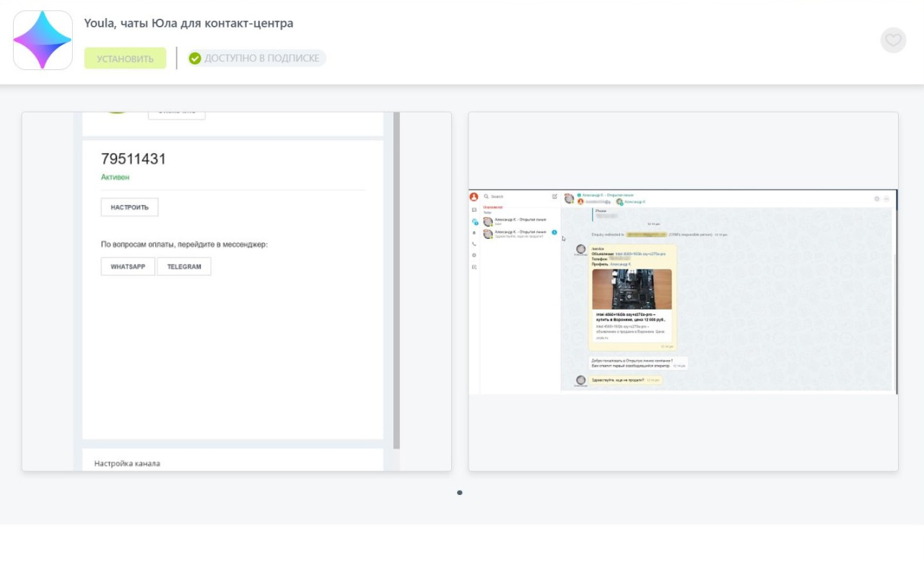This screenshot has height=565, width=924.
Task: Click the 'Настройка канала' heading in the left preview
Action: pos(127,463)
